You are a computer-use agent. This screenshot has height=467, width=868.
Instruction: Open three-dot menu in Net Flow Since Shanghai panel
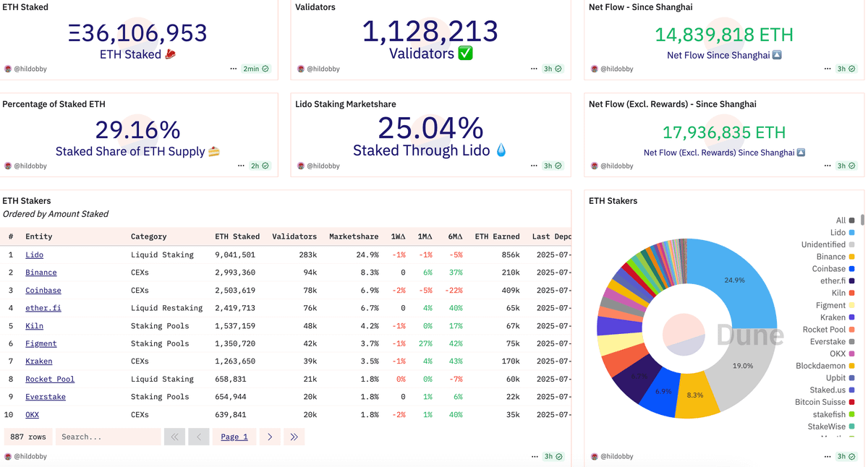(x=827, y=69)
